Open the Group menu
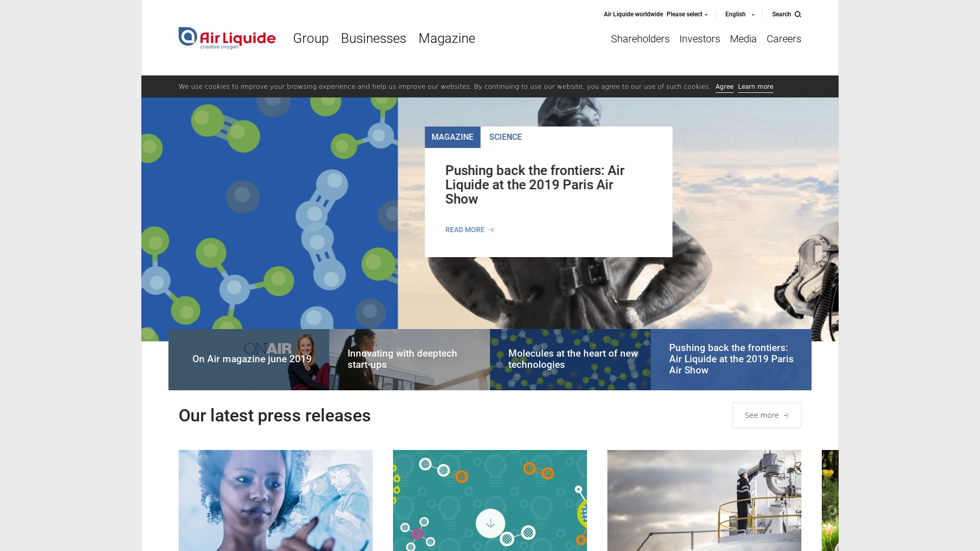980x551 pixels. click(311, 38)
